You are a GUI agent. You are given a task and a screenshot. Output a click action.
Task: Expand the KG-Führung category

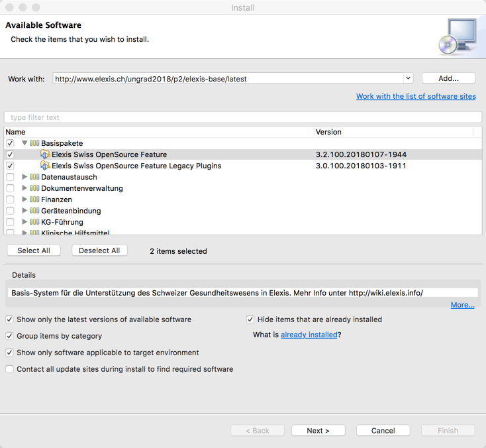coord(24,222)
